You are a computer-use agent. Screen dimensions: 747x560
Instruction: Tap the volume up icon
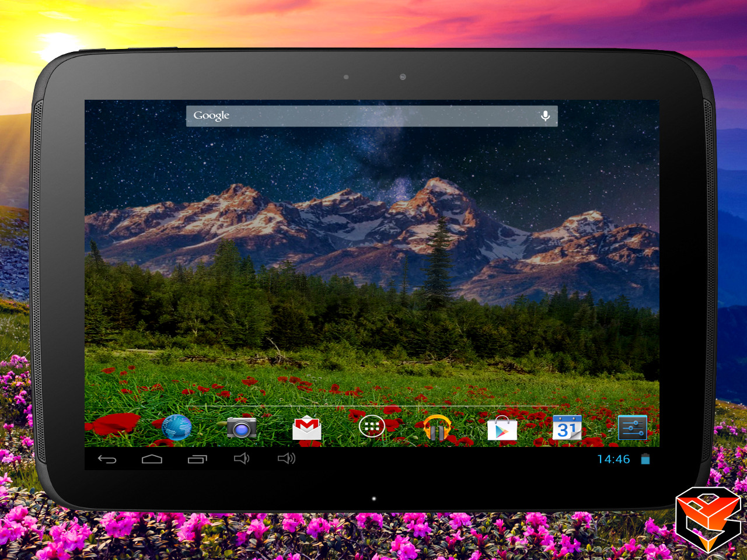point(287,459)
